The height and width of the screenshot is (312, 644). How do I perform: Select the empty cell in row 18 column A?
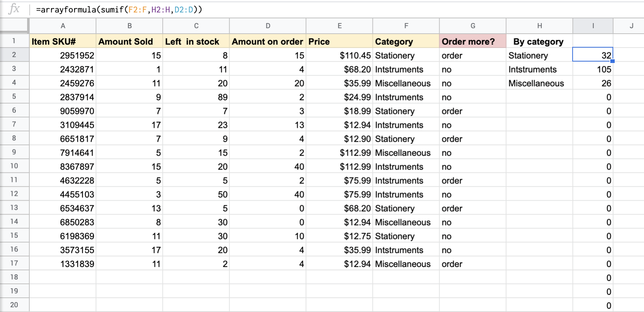[63, 277]
